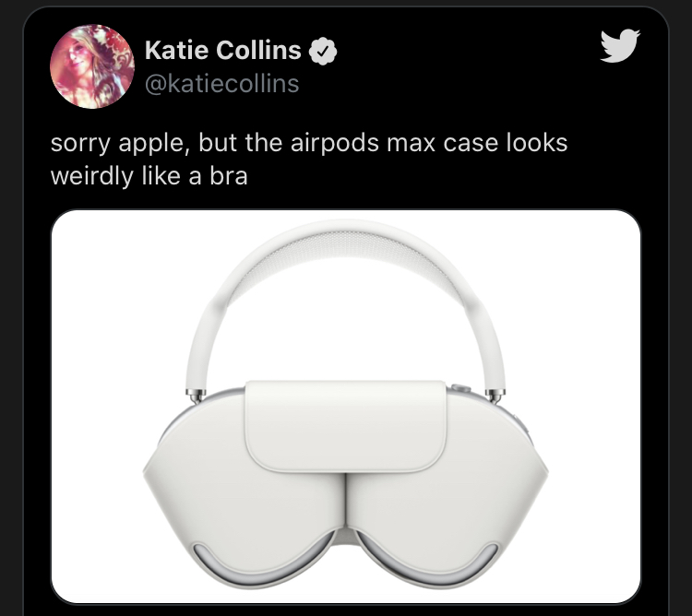Open the Katie Collins display name link
This screenshot has height=616, width=692.
(223, 51)
